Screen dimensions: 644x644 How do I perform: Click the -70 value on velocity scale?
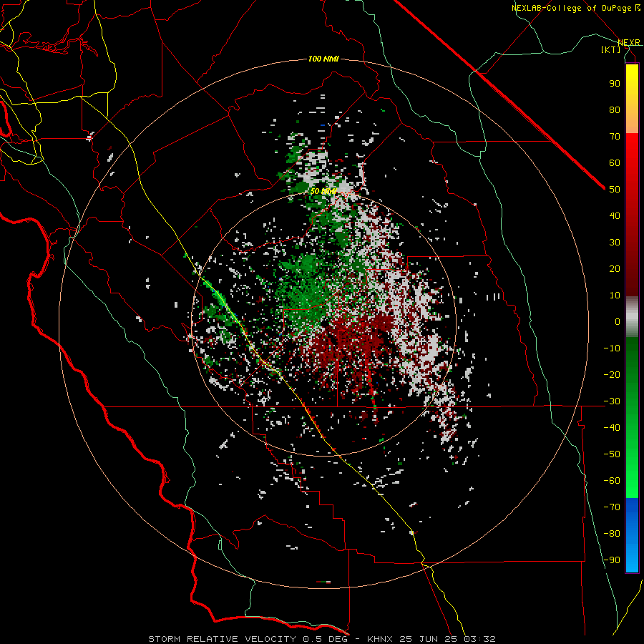pyautogui.click(x=612, y=507)
